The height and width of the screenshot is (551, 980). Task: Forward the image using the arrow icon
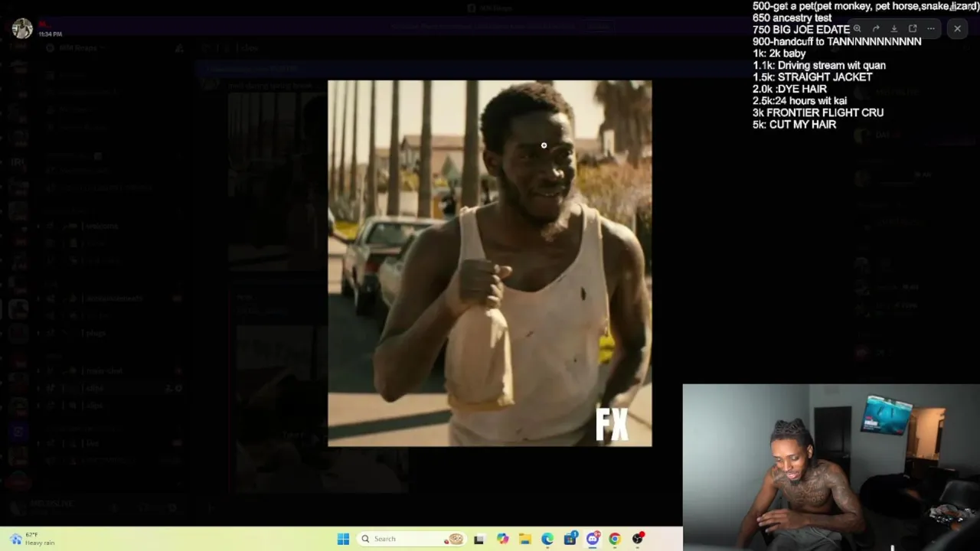[876, 29]
